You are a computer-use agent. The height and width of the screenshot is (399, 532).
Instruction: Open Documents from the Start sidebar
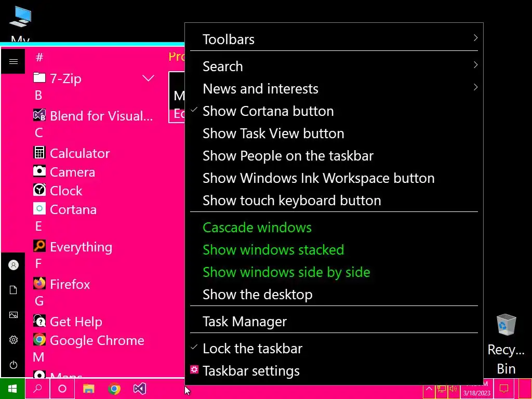(13, 290)
